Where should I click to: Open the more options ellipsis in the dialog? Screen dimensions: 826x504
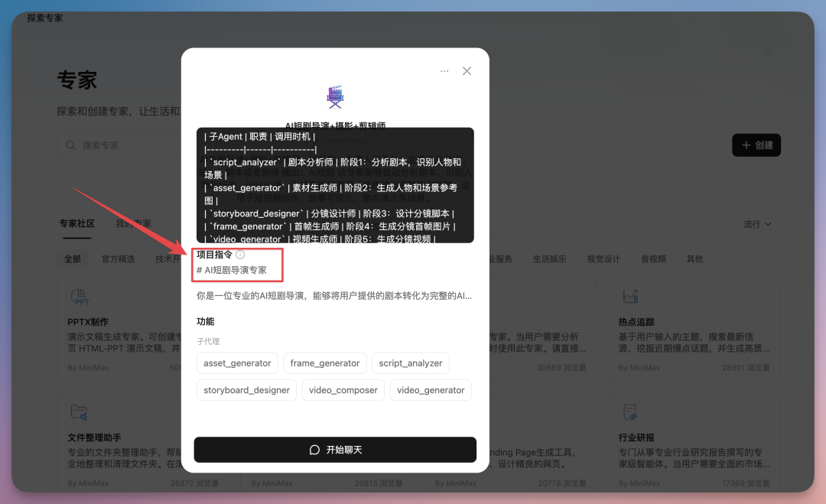(x=444, y=70)
